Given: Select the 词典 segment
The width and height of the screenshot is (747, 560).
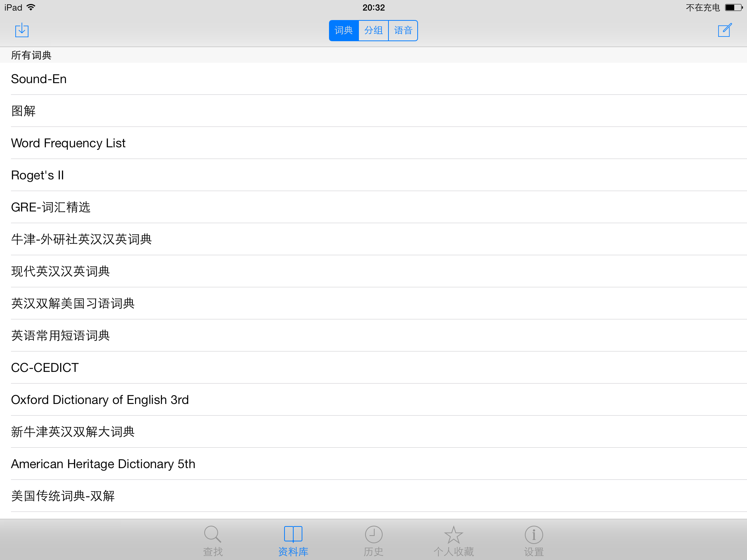Looking at the screenshot, I should click(344, 31).
